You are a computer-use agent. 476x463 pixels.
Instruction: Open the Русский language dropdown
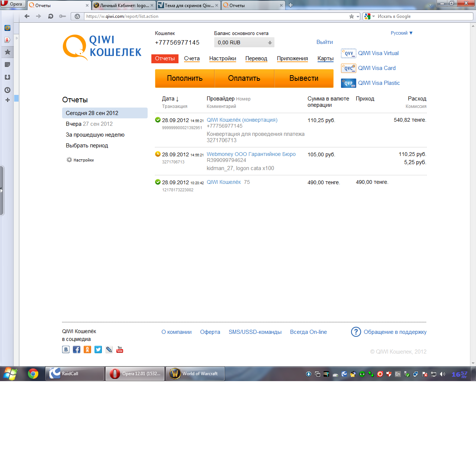pyautogui.click(x=401, y=33)
